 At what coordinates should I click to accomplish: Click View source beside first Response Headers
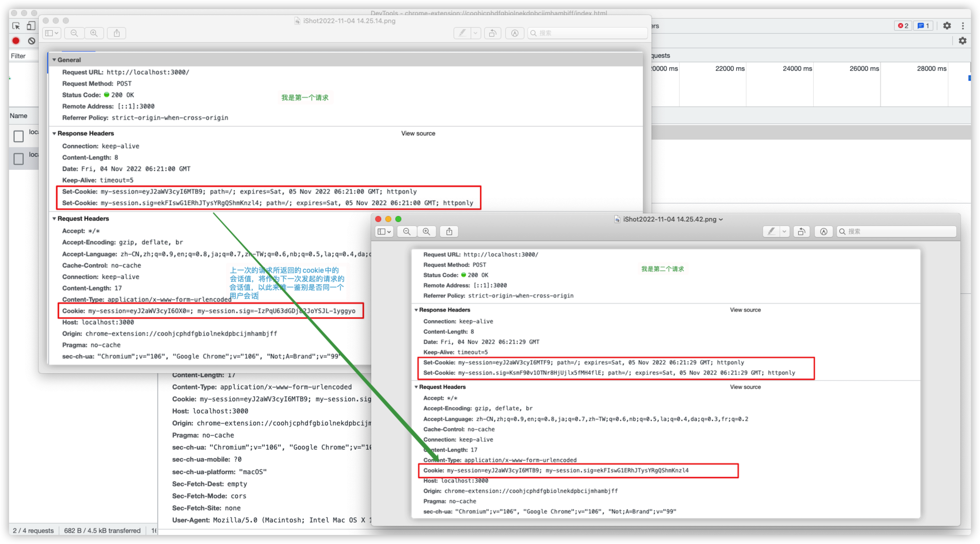pos(418,134)
